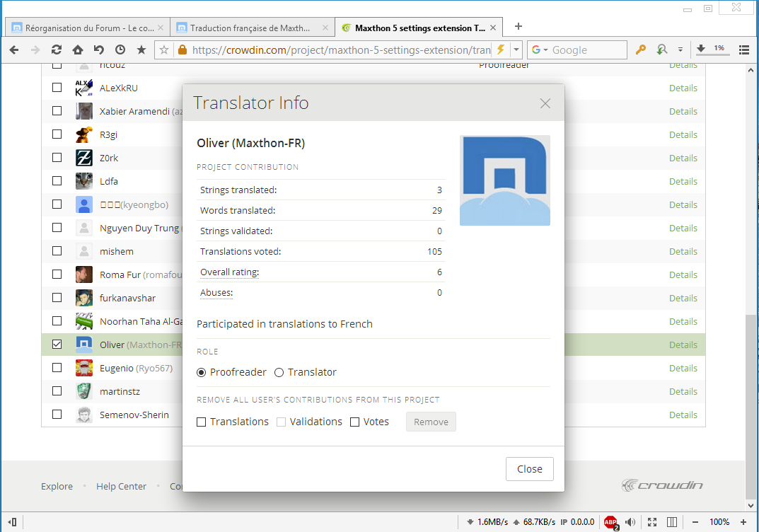759x532 pixels.
Task: Open the Adblock Plus status icon
Action: tap(611, 522)
